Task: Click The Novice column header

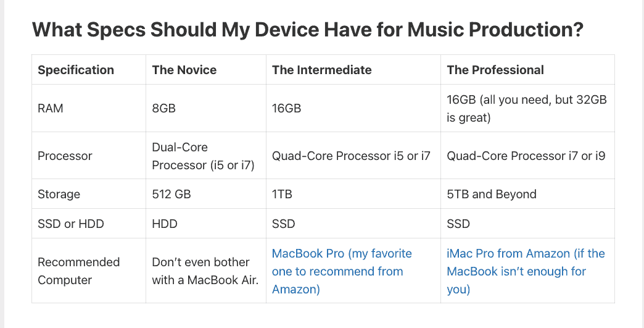Action: coord(184,70)
